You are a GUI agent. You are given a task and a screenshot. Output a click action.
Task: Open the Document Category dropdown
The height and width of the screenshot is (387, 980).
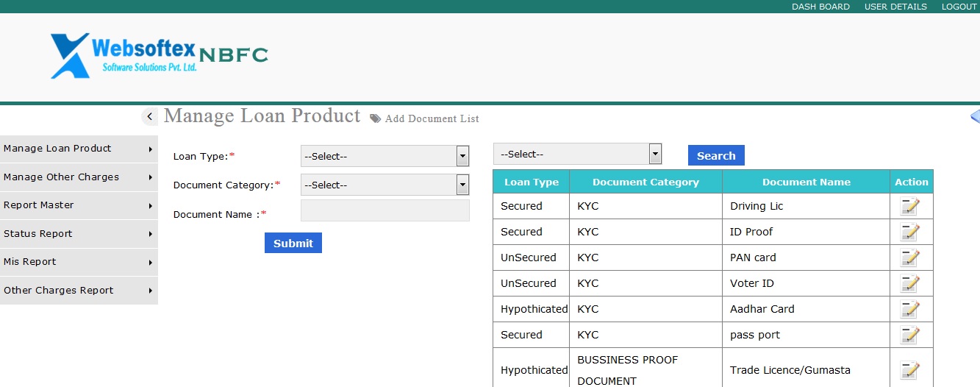385,185
